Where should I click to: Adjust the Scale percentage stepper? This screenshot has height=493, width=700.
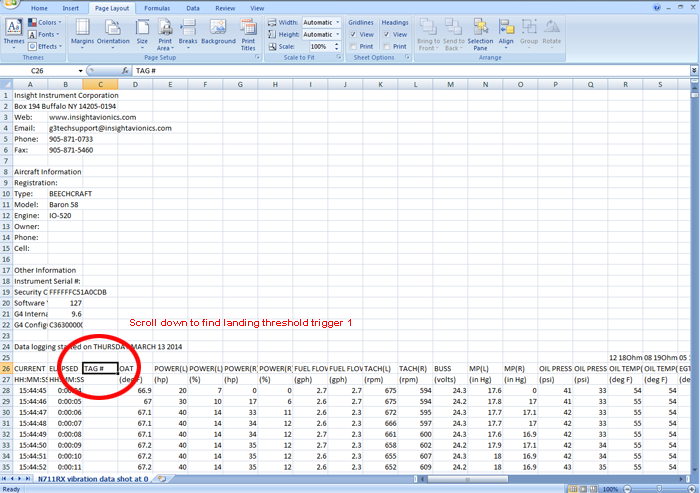coord(337,46)
